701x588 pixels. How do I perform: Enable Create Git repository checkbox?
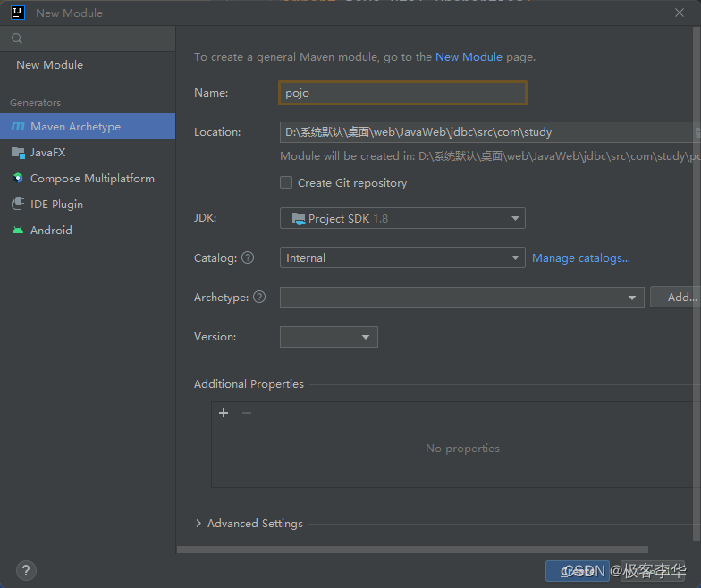(x=286, y=182)
